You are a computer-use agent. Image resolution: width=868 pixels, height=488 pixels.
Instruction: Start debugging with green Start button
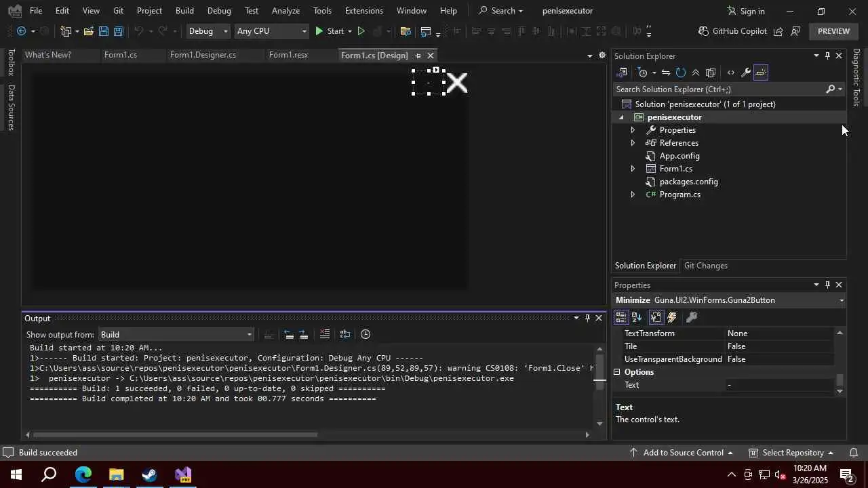point(329,31)
